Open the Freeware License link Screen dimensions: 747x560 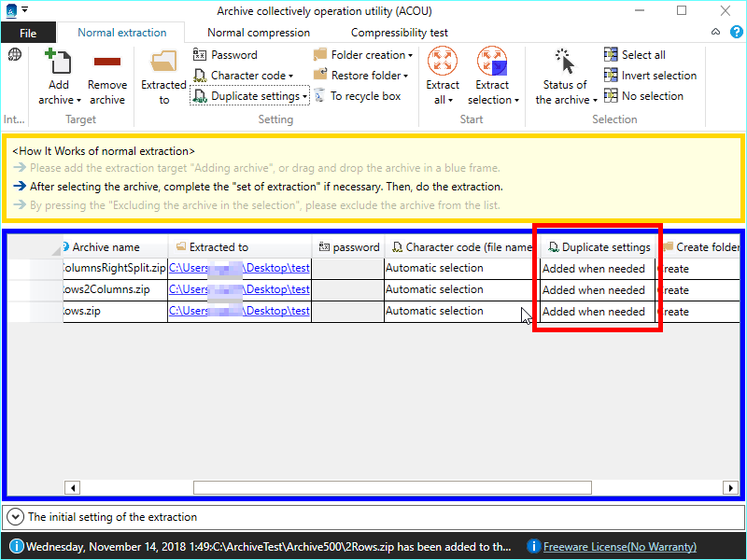pos(619,547)
